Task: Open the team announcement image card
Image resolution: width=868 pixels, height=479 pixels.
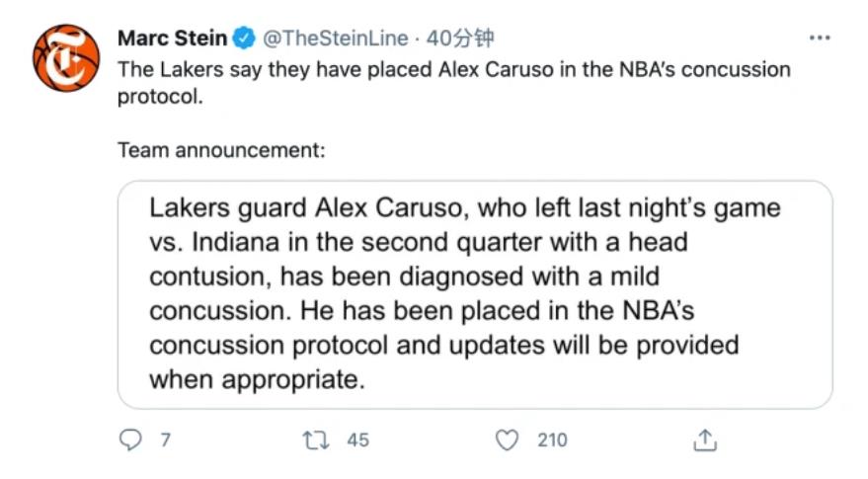Action: [x=475, y=293]
